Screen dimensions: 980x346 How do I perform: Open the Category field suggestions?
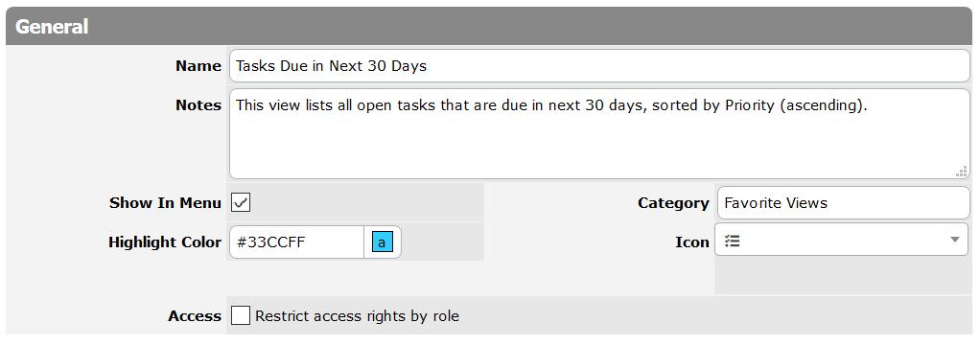pyautogui.click(x=843, y=202)
